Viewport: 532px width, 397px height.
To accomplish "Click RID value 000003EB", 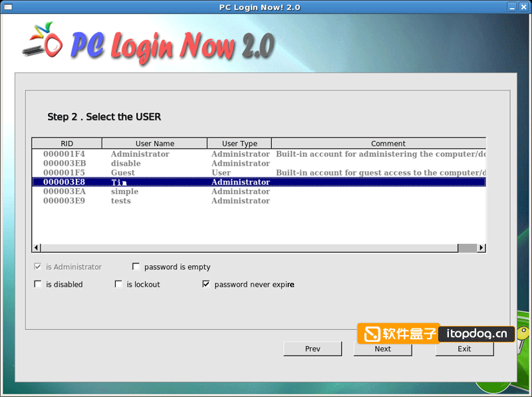I will point(65,164).
